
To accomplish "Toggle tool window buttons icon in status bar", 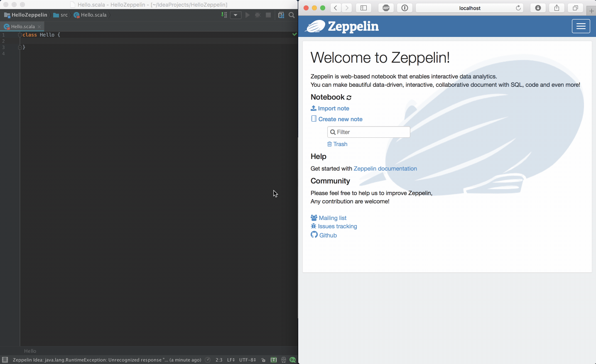I will (x=5, y=360).
